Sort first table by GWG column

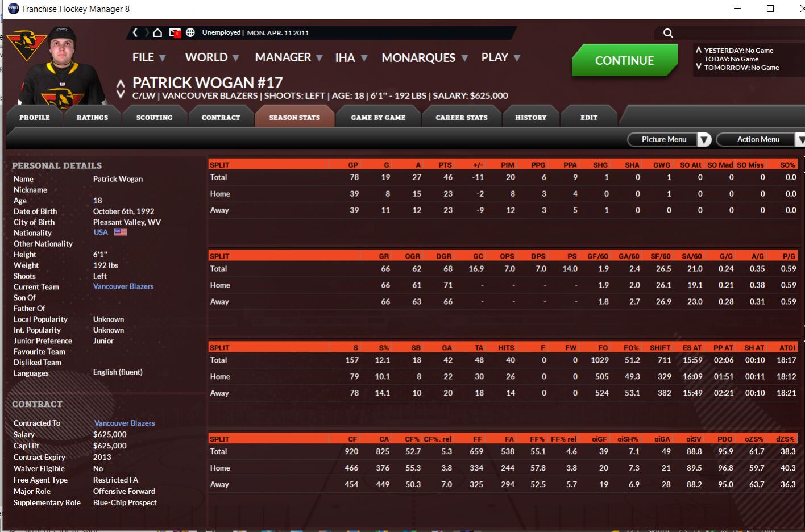pos(662,165)
